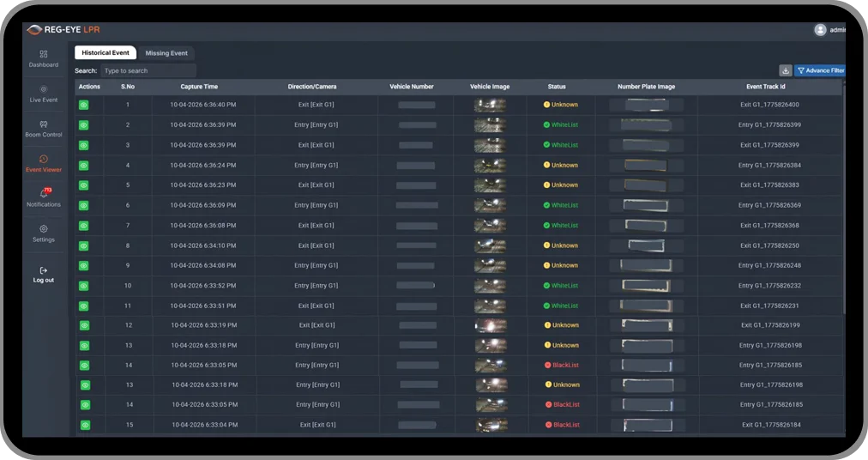The width and height of the screenshot is (868, 460).
Task: Open vehicle image thumbnail in row 6
Action: [x=490, y=206]
